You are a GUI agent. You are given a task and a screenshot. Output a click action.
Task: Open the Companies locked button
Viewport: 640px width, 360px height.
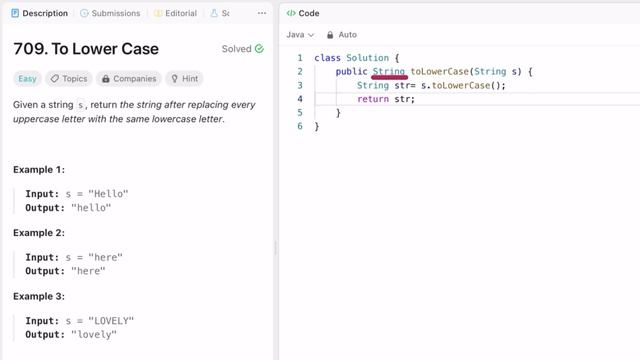coord(129,78)
